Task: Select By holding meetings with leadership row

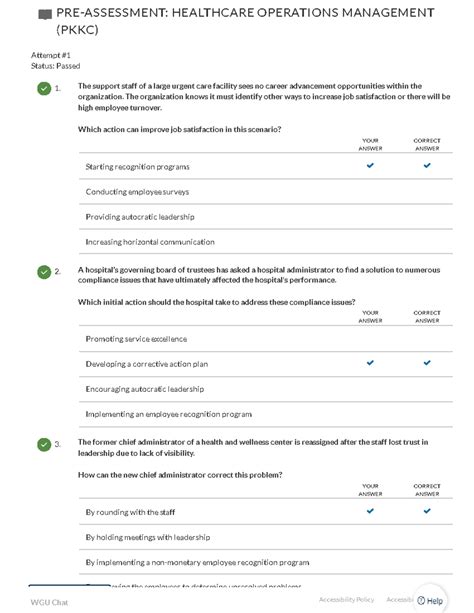Action: tap(266, 537)
